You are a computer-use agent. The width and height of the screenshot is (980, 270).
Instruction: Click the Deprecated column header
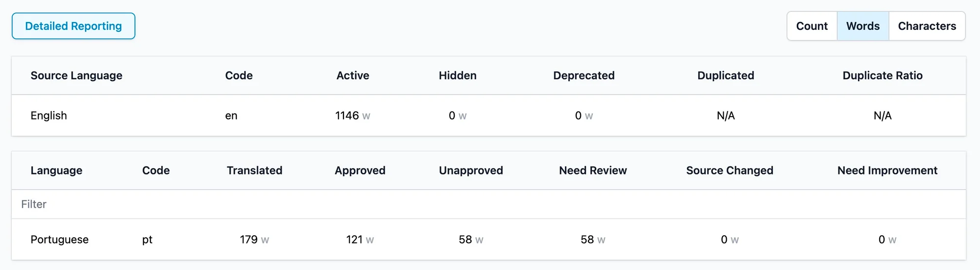pyautogui.click(x=584, y=75)
